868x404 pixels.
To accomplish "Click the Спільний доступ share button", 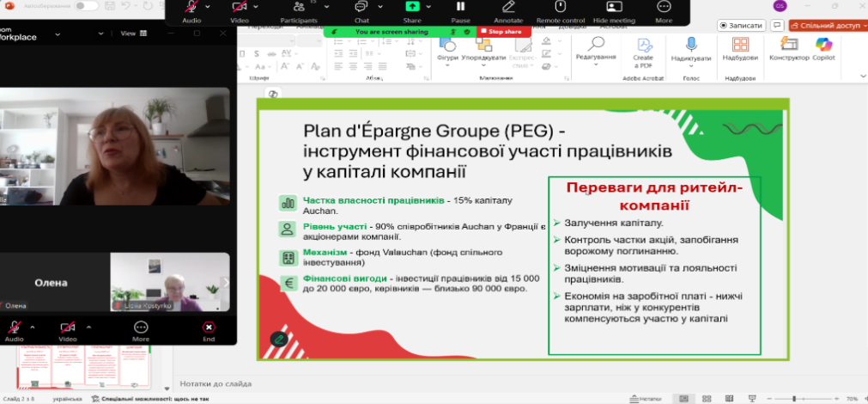I will (x=828, y=26).
